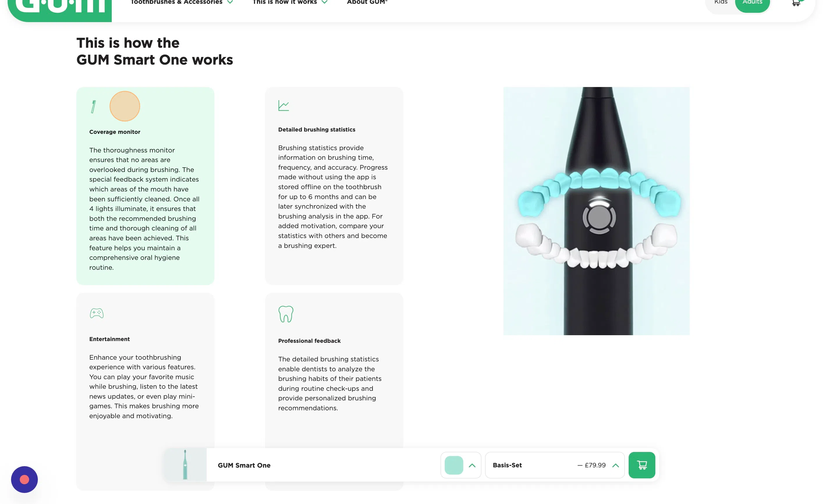The image size is (823, 504).
Task: Select the Adults toggle option
Action: pos(752,3)
